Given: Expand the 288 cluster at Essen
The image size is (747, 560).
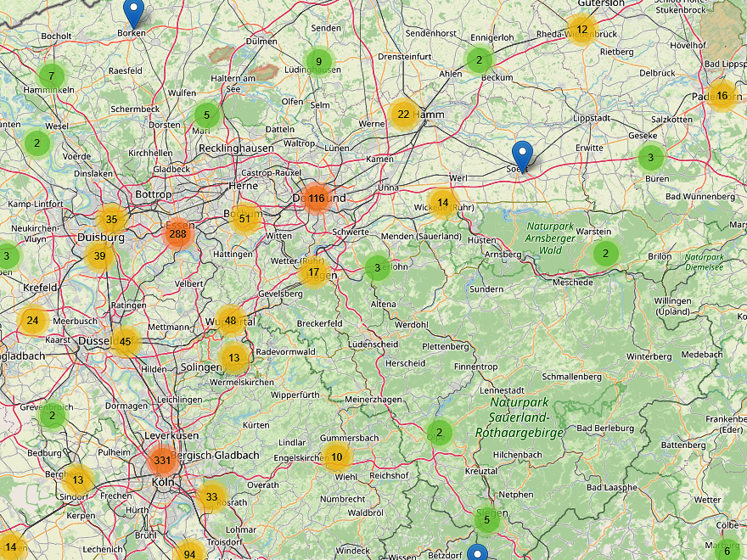Looking at the screenshot, I should point(177,233).
